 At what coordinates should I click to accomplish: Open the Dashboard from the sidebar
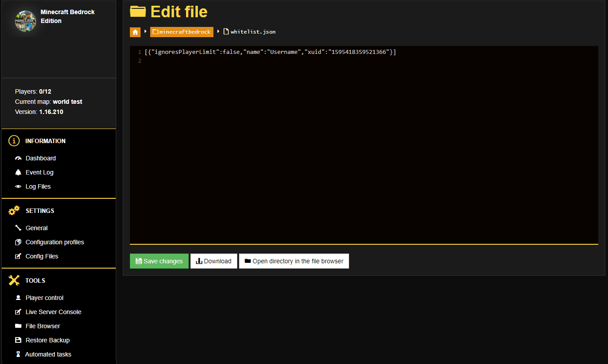[x=40, y=158]
